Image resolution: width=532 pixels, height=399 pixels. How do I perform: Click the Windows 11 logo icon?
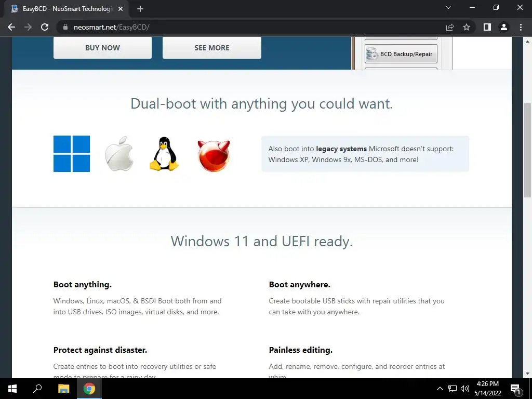[x=72, y=154]
